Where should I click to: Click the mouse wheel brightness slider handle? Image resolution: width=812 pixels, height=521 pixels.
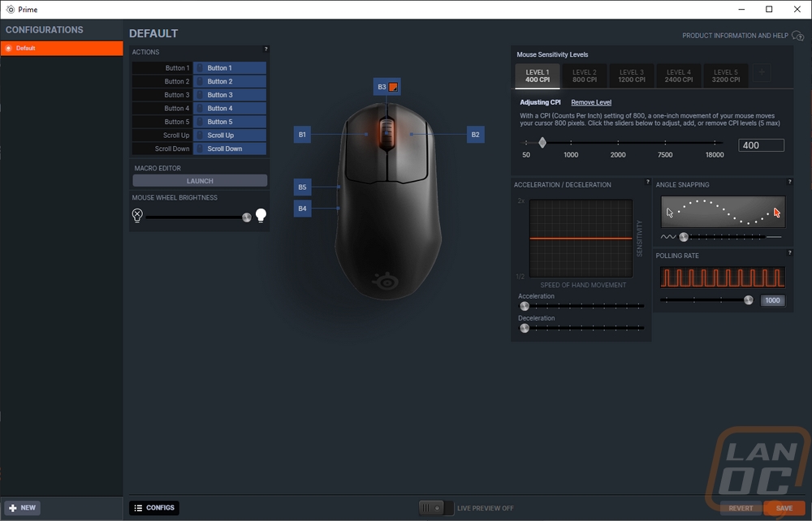point(247,217)
